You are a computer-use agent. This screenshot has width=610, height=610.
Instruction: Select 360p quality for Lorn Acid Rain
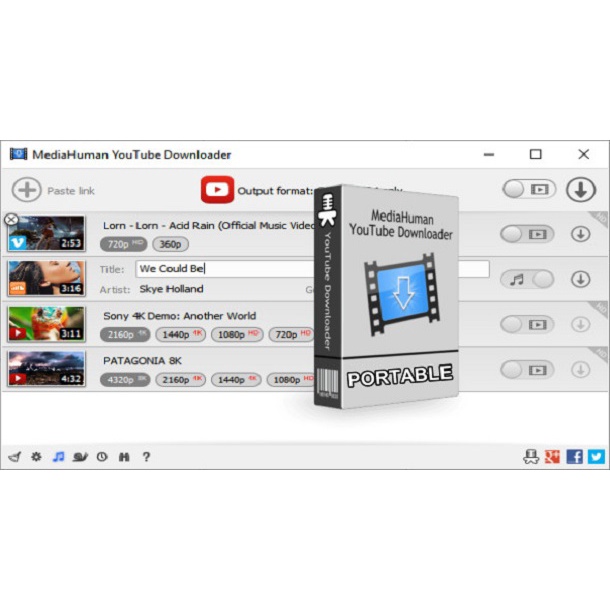coord(170,244)
